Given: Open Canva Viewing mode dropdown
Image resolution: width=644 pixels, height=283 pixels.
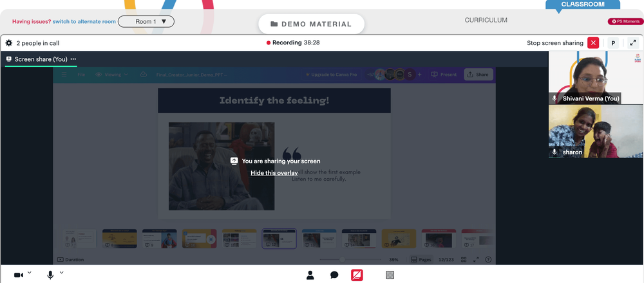Looking at the screenshot, I should pos(111,75).
